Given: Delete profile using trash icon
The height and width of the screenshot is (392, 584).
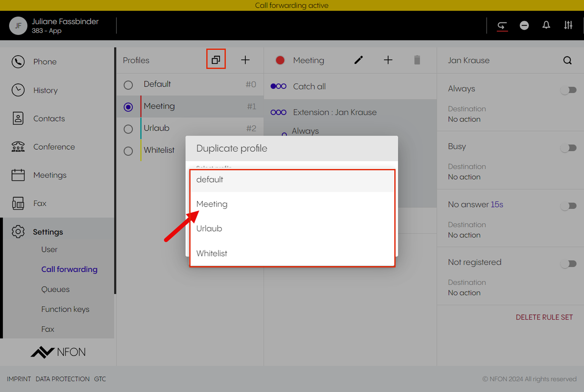Looking at the screenshot, I should coord(417,60).
